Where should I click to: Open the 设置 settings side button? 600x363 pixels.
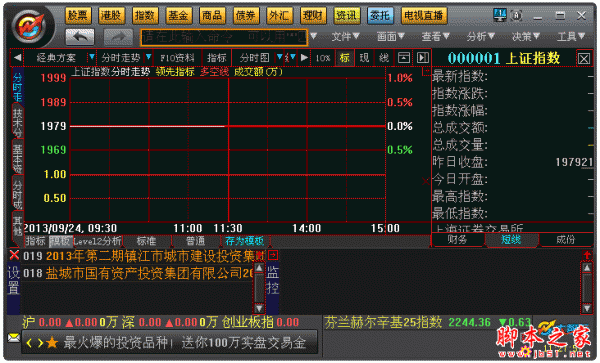point(14,280)
